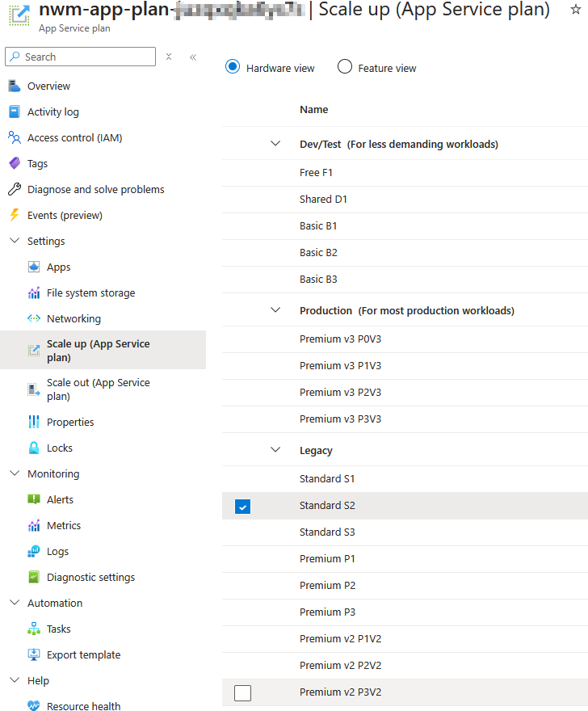Select the Hardware view radio button

[233, 66]
